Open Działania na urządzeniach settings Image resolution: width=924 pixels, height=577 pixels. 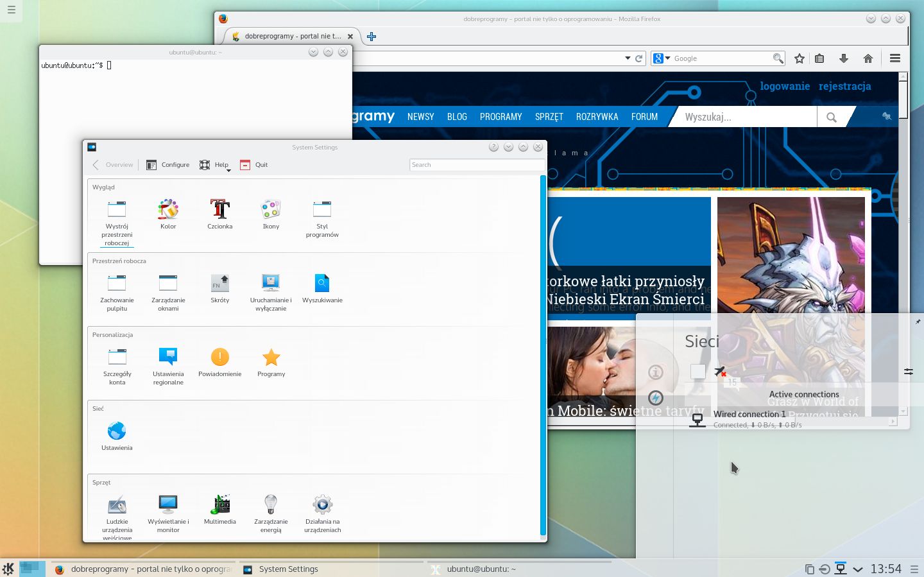(x=322, y=513)
